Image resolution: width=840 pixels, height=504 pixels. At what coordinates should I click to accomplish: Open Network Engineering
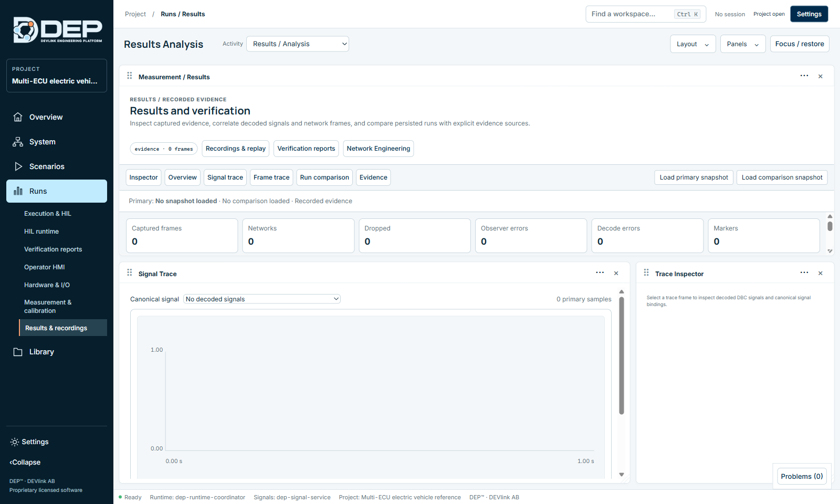[x=379, y=149]
